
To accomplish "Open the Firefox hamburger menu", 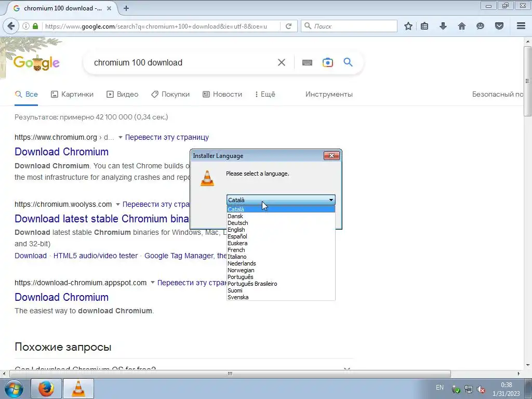I will point(521,26).
